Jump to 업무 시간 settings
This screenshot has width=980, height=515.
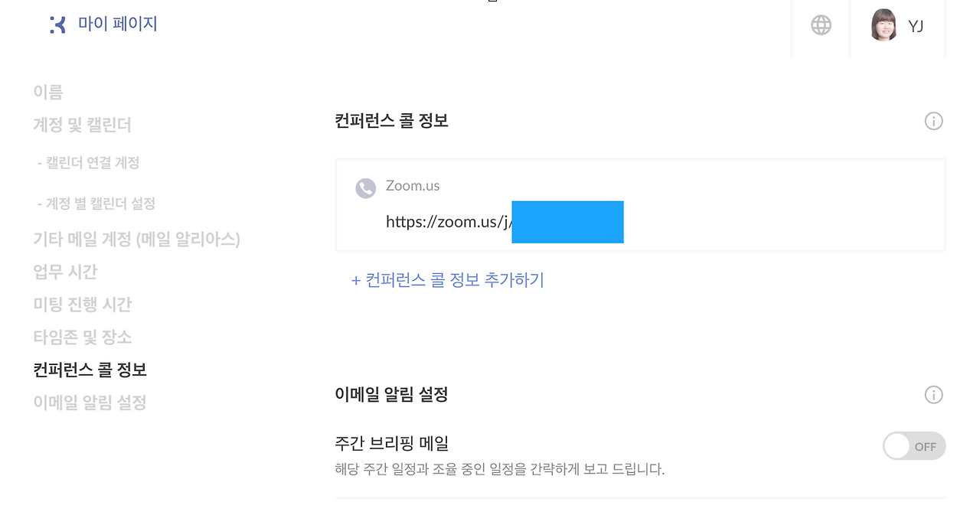tap(65, 272)
